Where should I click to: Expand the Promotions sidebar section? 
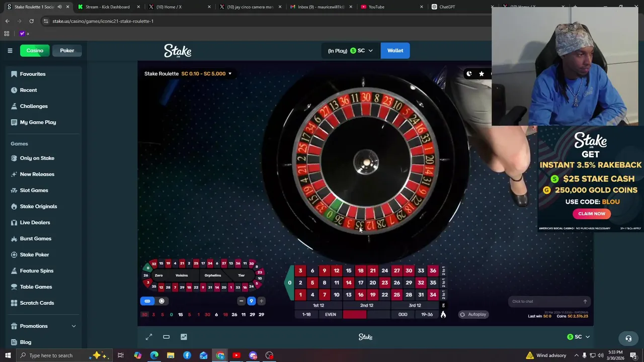43,326
